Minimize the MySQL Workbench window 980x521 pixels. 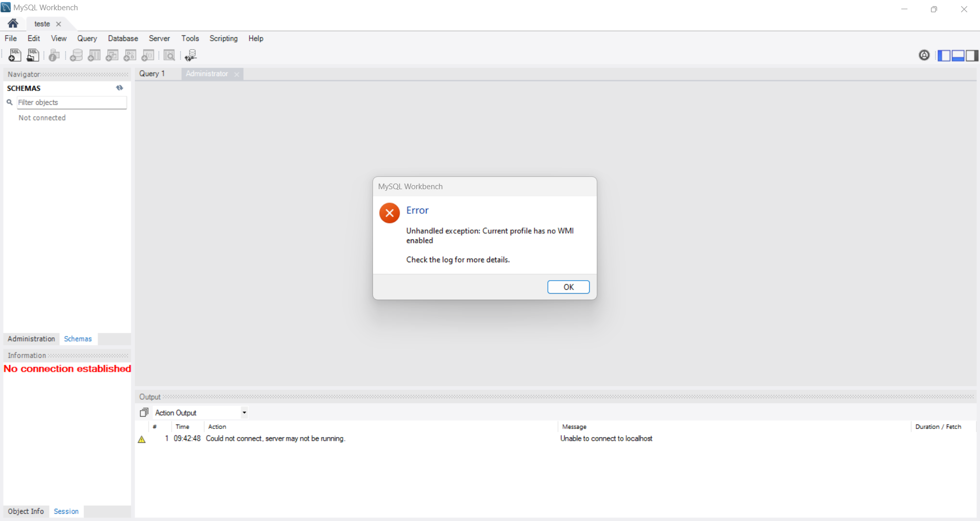point(904,9)
